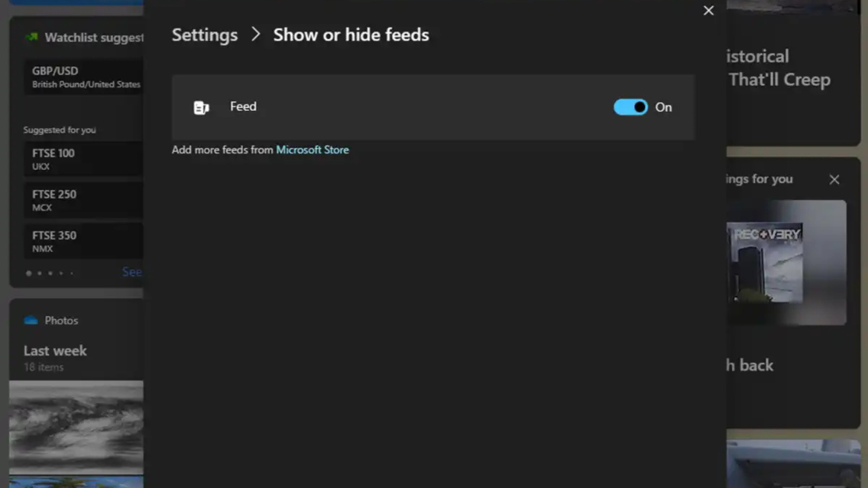Close the Show or hide feeds dialog
This screenshot has height=488, width=868.
point(708,10)
